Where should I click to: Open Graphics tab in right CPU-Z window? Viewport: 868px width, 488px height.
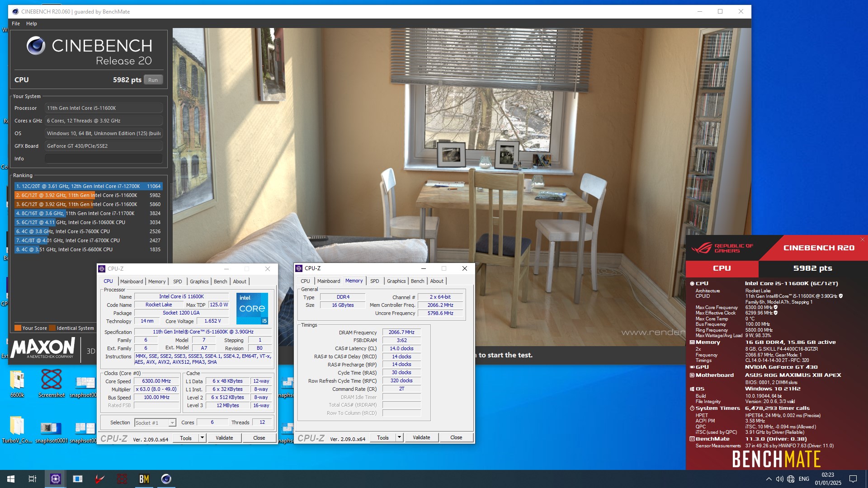click(x=396, y=281)
